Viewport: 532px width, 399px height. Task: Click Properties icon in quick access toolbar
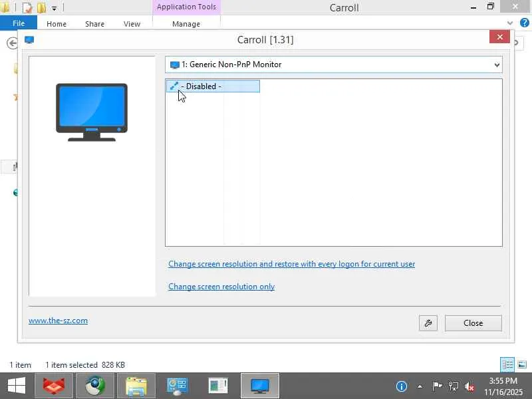click(x=27, y=7)
